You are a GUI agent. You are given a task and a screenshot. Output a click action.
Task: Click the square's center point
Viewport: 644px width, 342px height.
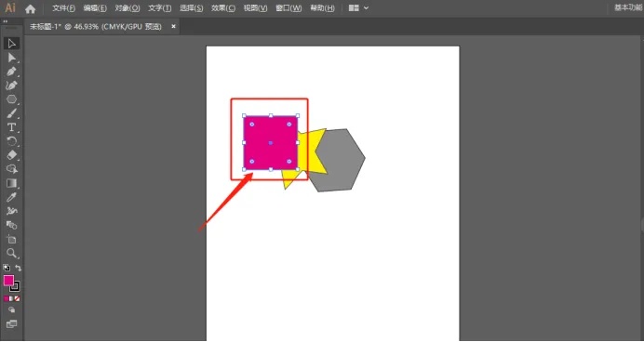(271, 143)
